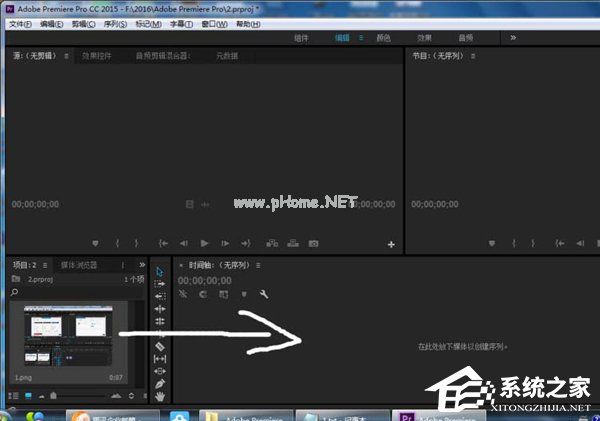Select the Track Select Backward tool
Viewport: 600px width, 421px height.
point(160,296)
